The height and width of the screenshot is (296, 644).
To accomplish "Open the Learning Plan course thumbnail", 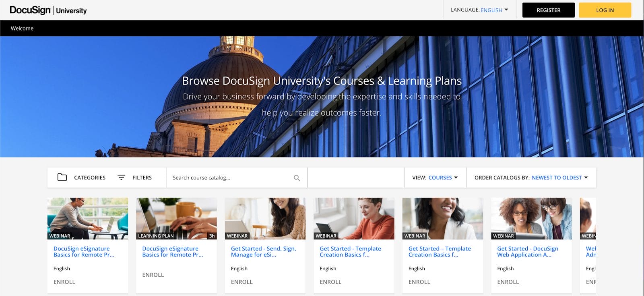I will pos(176,218).
